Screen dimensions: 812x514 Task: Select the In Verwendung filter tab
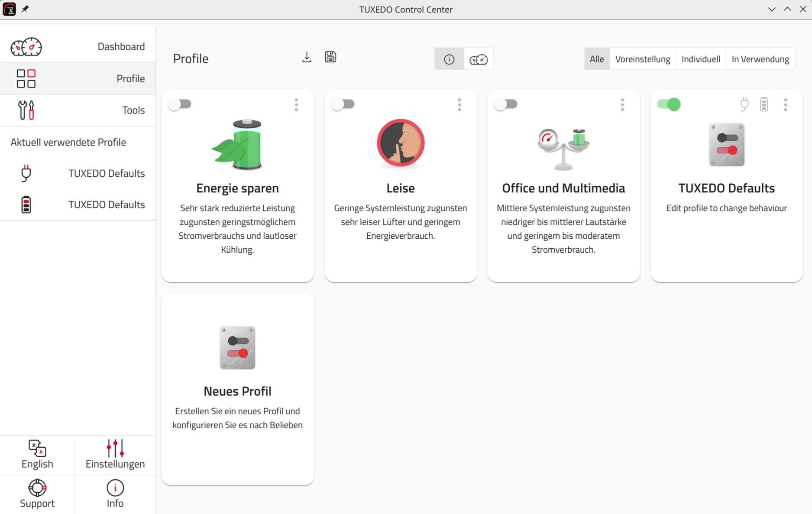[x=760, y=59]
